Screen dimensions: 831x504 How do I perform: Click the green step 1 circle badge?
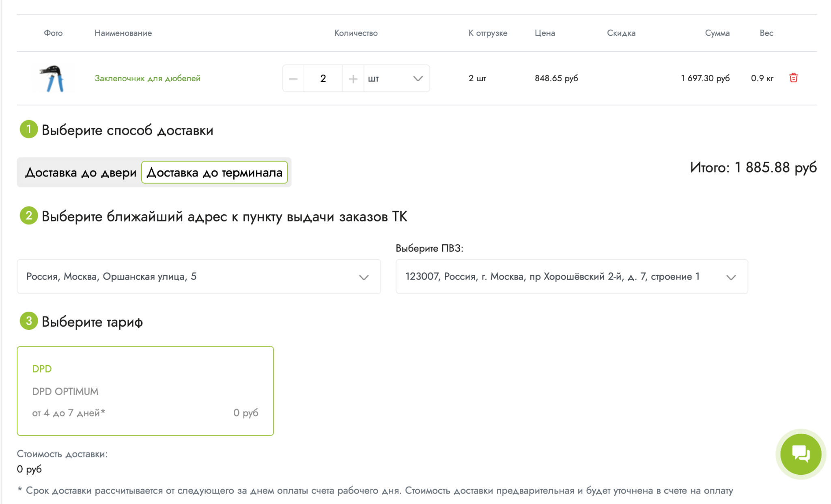(29, 129)
